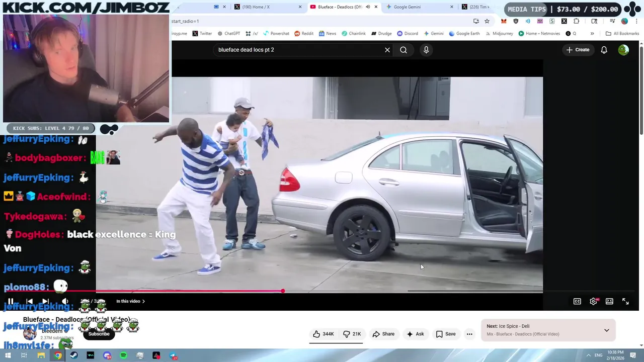
Task: Show hidden system tray icons
Action: pos(588,355)
